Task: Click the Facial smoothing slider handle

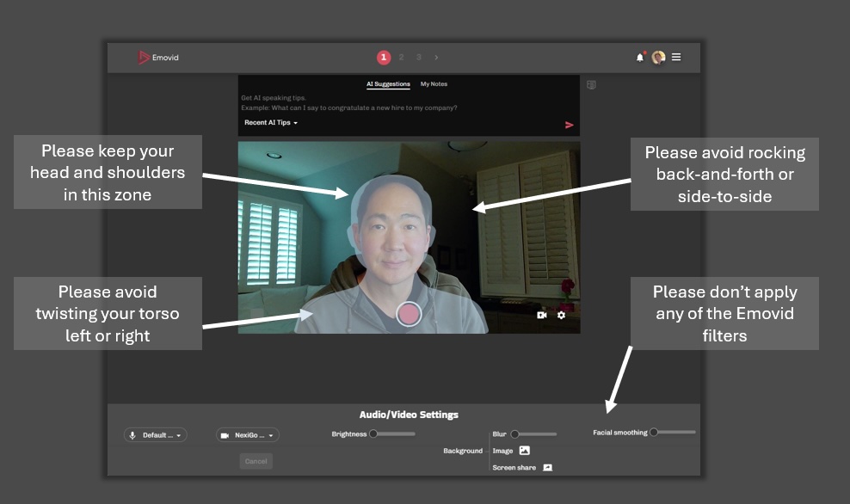Action: coord(654,433)
